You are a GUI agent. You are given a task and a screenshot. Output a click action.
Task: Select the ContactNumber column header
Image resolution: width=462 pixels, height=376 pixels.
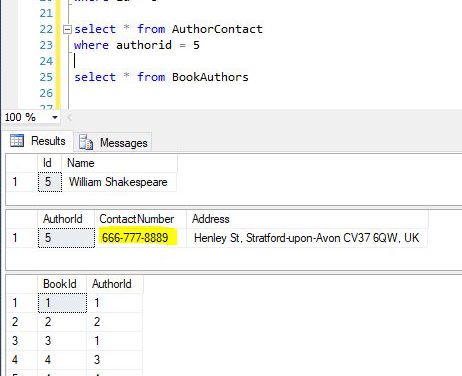pyautogui.click(x=140, y=219)
